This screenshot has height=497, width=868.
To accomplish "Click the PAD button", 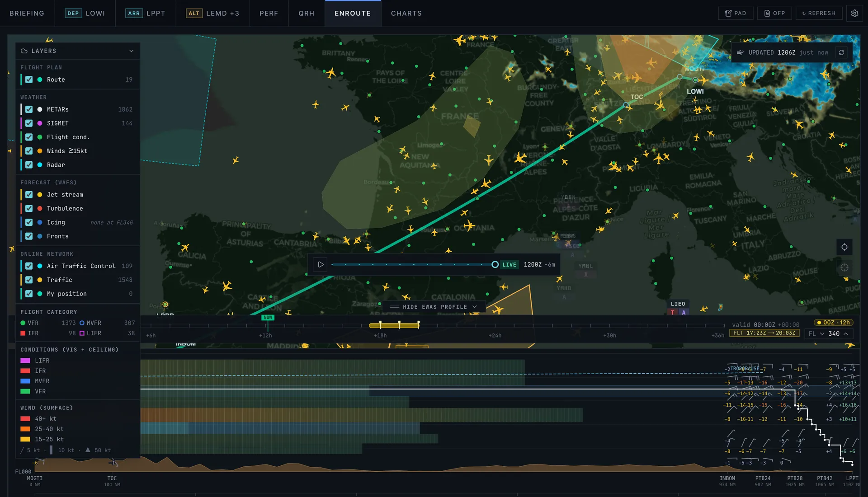I will click(736, 13).
